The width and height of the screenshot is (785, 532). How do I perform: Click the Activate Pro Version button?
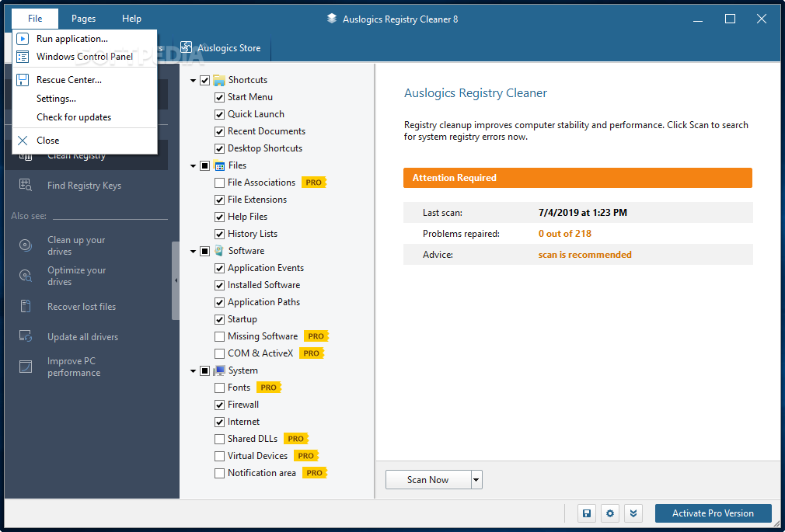(x=713, y=513)
